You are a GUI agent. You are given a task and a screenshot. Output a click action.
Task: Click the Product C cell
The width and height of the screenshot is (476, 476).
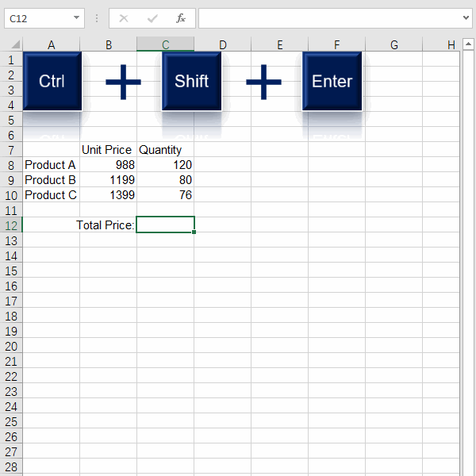point(52,195)
